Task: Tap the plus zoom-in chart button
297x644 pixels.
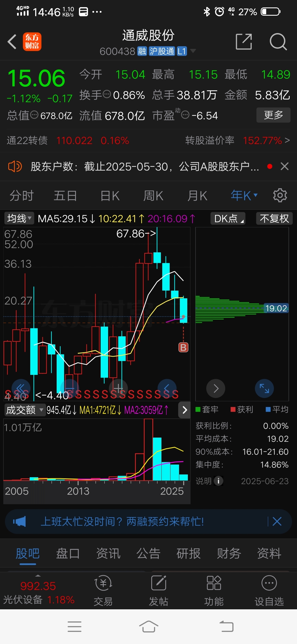Action: pyautogui.click(x=118, y=389)
